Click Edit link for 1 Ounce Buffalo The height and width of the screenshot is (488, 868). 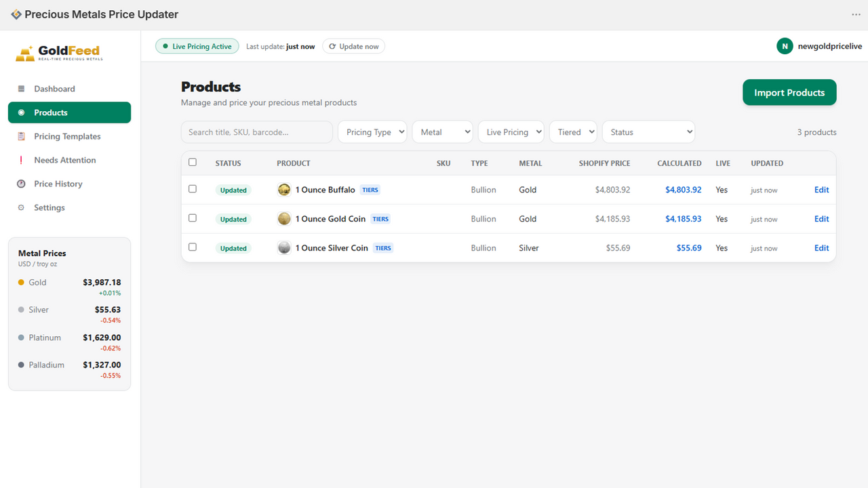tap(821, 190)
